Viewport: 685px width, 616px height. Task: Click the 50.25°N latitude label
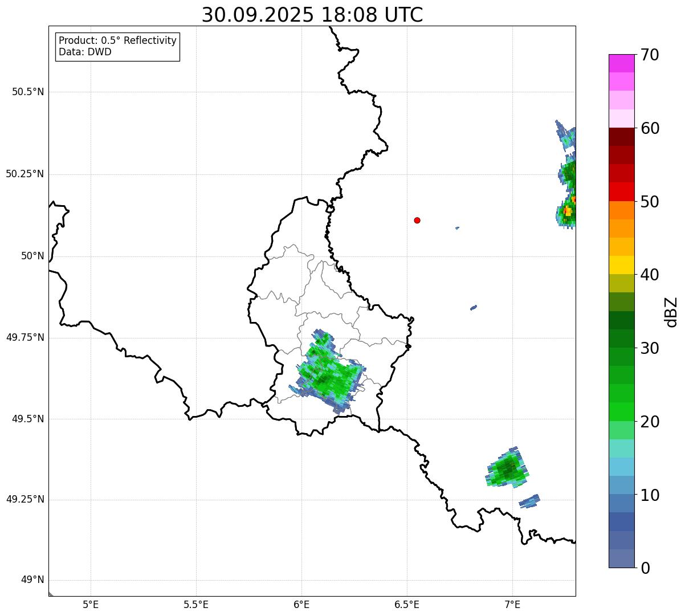[25, 174]
